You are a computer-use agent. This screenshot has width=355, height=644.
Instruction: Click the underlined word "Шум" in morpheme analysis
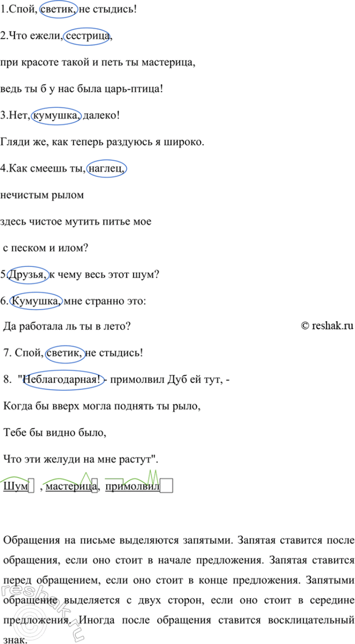[x=15, y=486]
